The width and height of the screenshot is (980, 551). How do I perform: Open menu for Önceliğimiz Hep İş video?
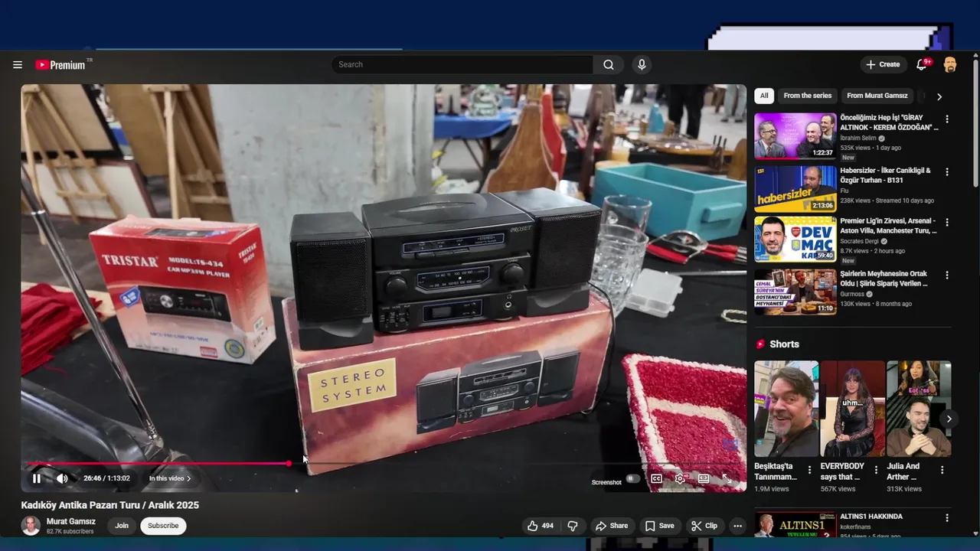tap(947, 119)
